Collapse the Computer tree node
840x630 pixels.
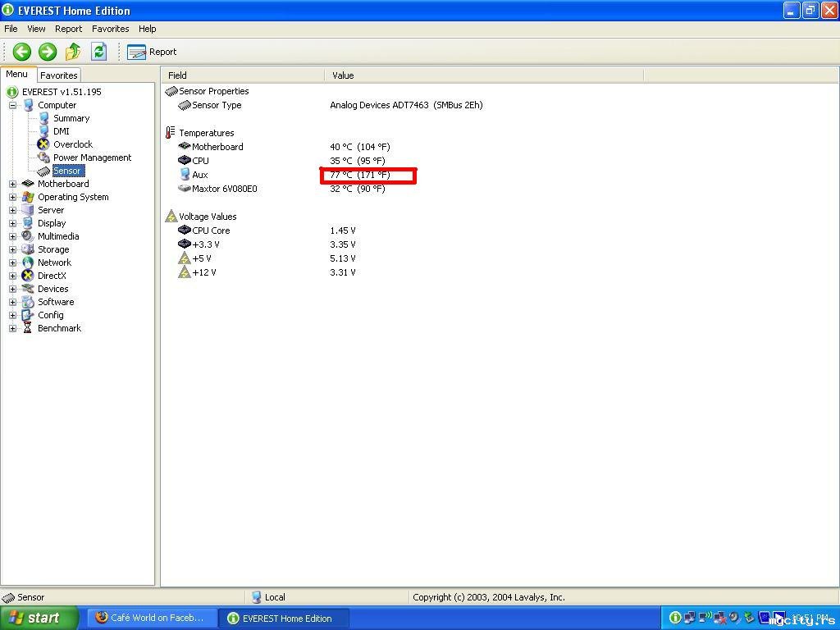(x=12, y=105)
